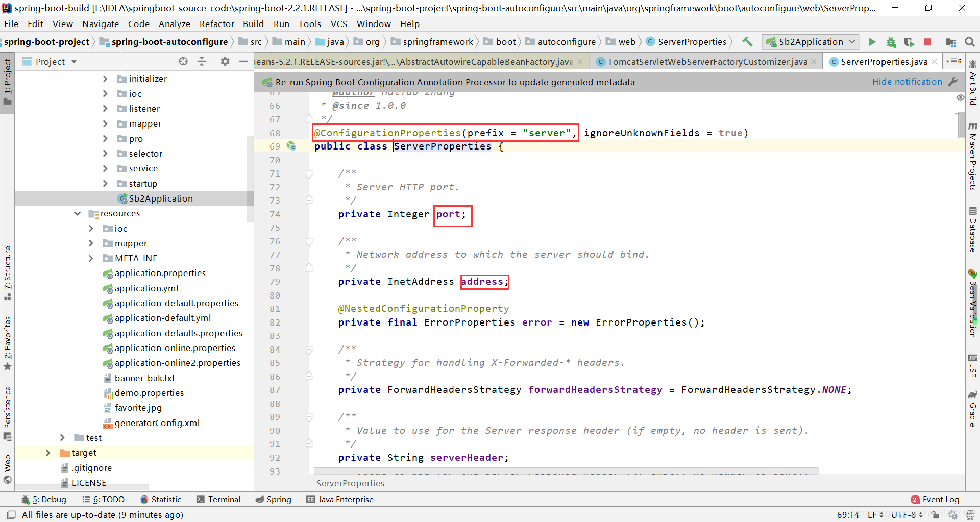The image size is (980, 522).
Task: Toggle the inspection eye icon in editor
Action: click(960, 97)
